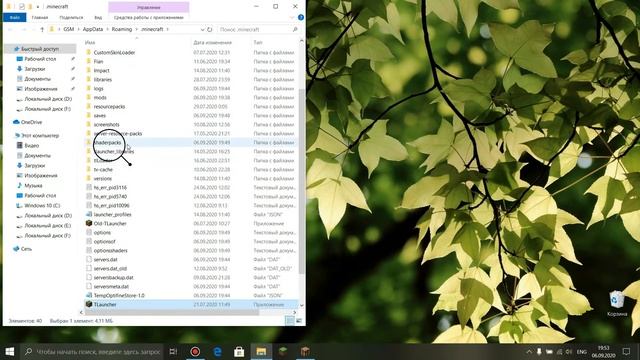
Task: Open the Поделиться ribbon tab
Action: point(71,18)
